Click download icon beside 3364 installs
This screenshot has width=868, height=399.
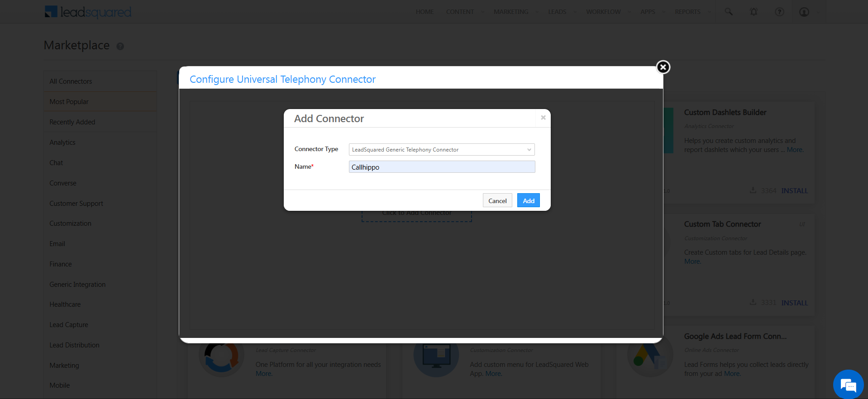[753, 190]
